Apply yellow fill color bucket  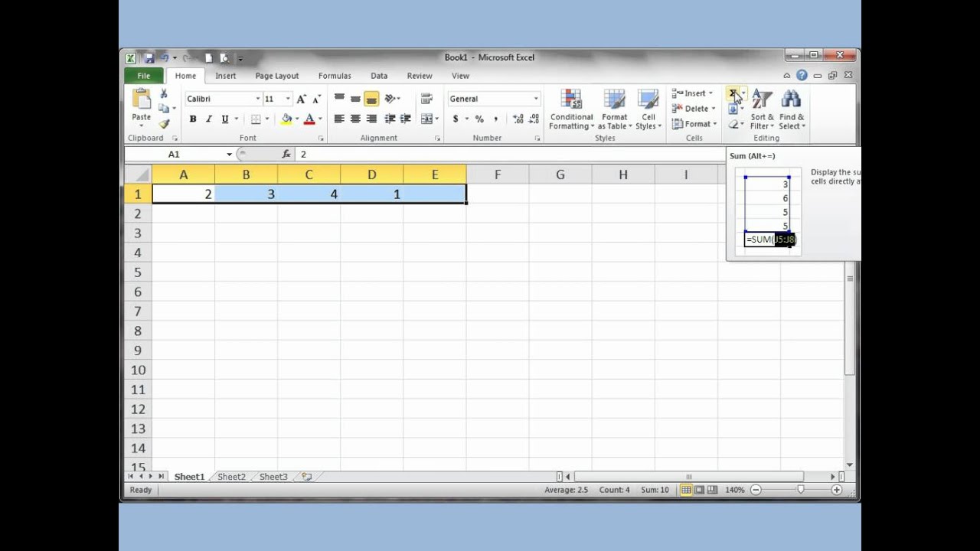point(286,119)
